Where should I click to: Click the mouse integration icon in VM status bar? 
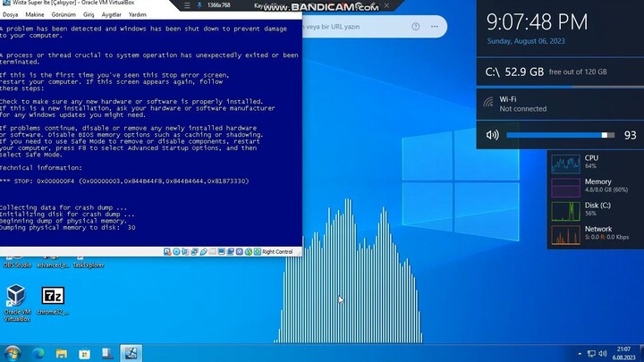[x=249, y=251]
